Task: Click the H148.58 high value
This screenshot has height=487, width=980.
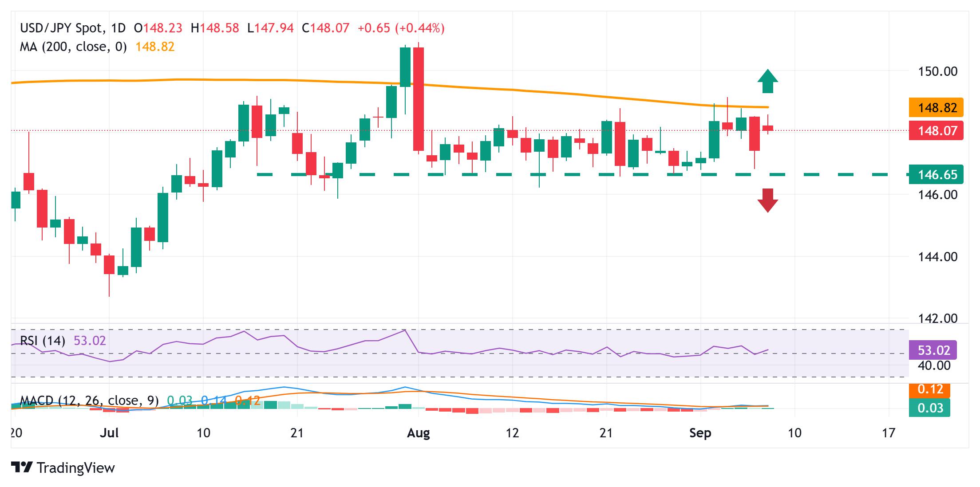Action: coord(215,28)
